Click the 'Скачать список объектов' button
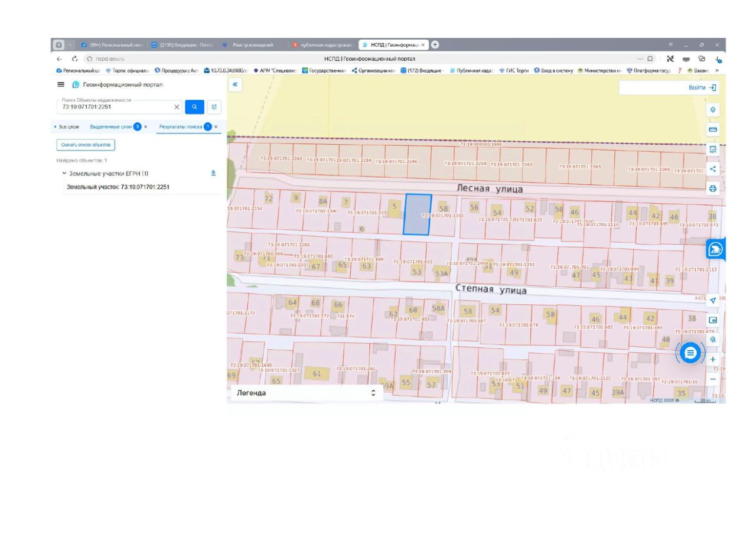The height and width of the screenshot is (534, 756). point(86,145)
